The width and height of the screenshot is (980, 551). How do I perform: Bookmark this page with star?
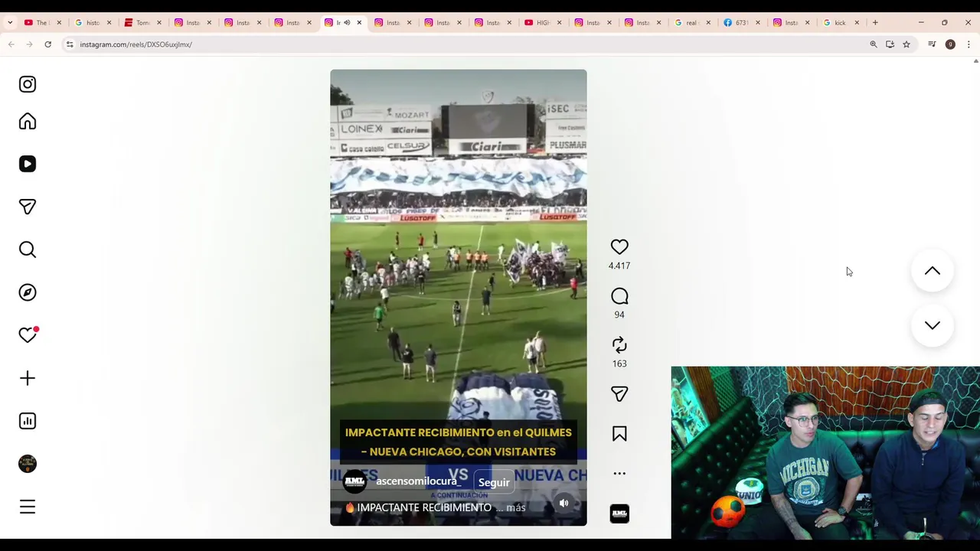click(x=906, y=44)
